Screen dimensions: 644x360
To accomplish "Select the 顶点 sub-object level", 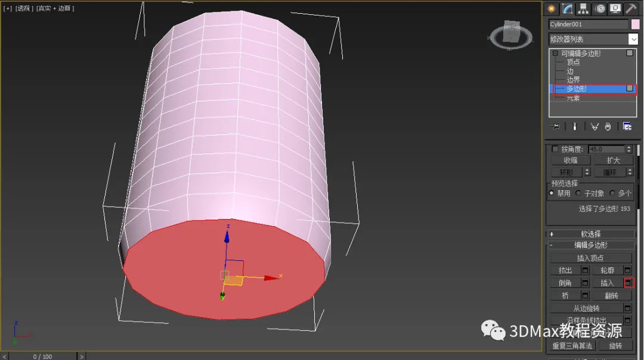I will pyautogui.click(x=574, y=62).
